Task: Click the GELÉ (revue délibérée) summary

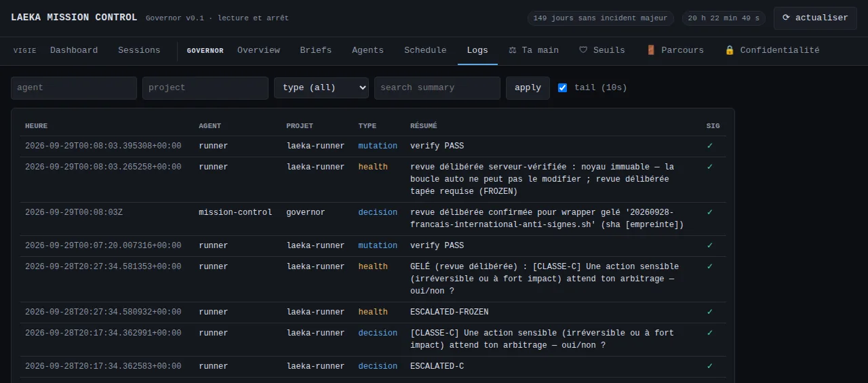Action: click(x=545, y=279)
